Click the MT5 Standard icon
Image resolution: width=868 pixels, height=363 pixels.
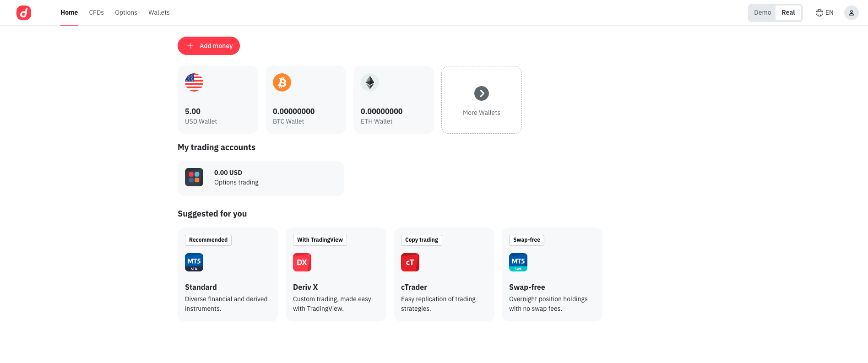click(194, 262)
